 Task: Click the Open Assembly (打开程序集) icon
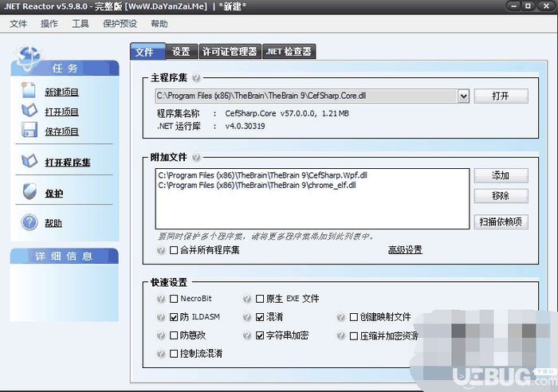point(29,161)
